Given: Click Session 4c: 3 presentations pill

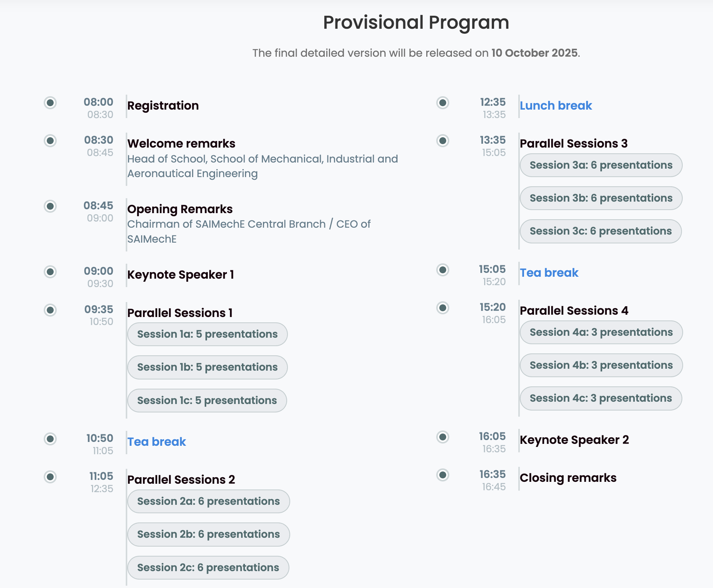Looking at the screenshot, I should tap(601, 398).
